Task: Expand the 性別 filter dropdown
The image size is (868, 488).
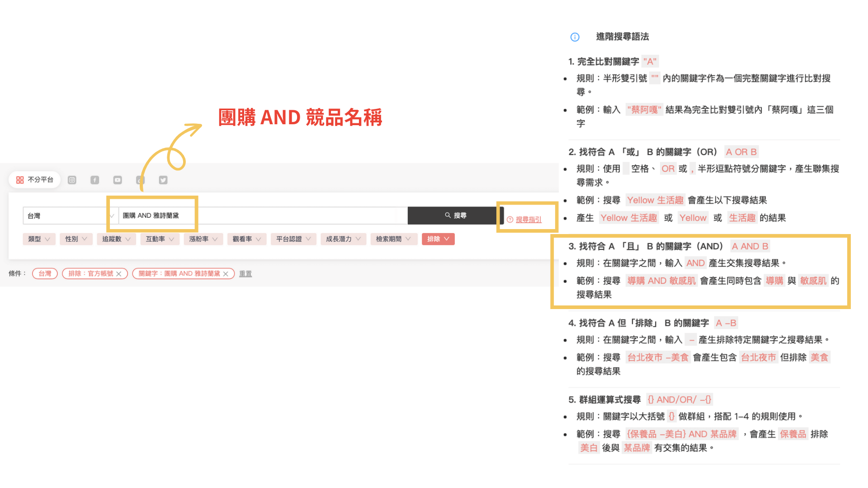Action: coord(76,239)
